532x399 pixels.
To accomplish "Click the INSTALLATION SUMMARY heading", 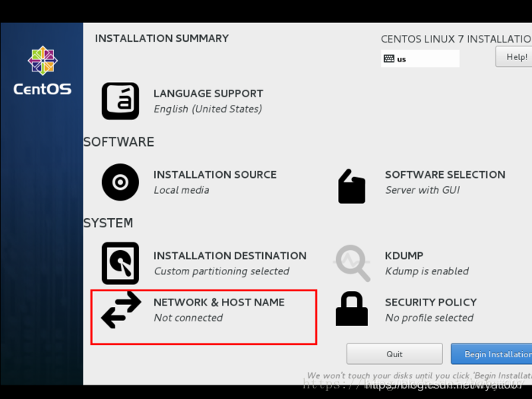I will (x=162, y=38).
